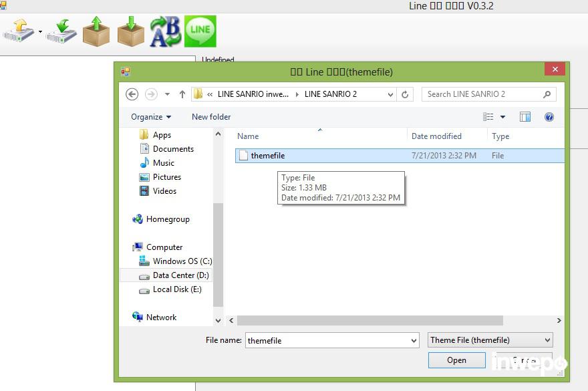Viewport: 588px width, 391px height.
Task: Click the horizontal scrollbar thumb
Action: click(x=370, y=320)
